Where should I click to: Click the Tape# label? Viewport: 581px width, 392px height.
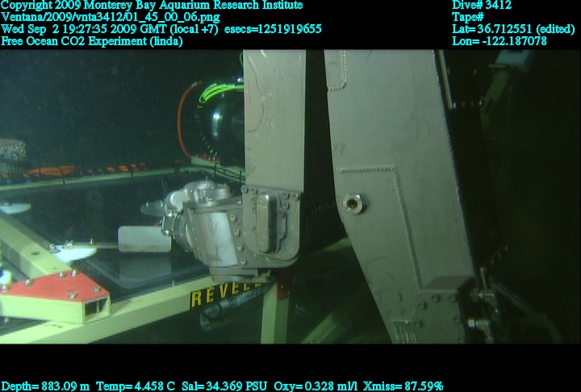click(x=467, y=17)
